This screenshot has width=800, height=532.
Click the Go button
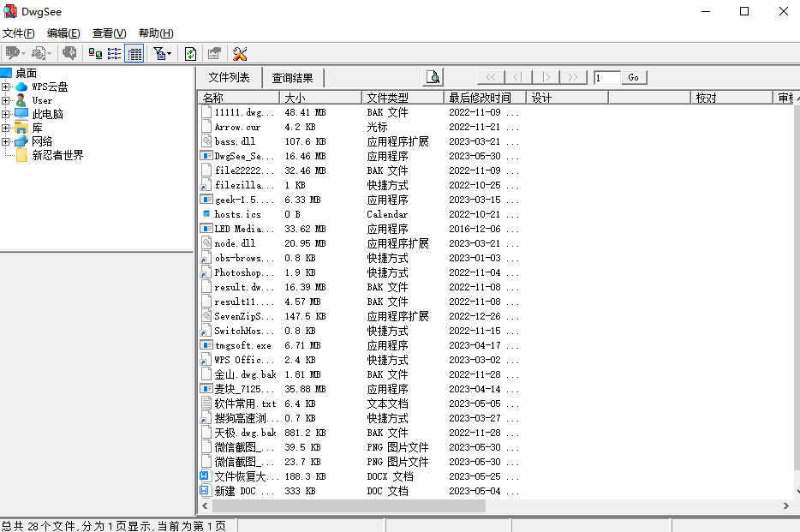(x=634, y=77)
